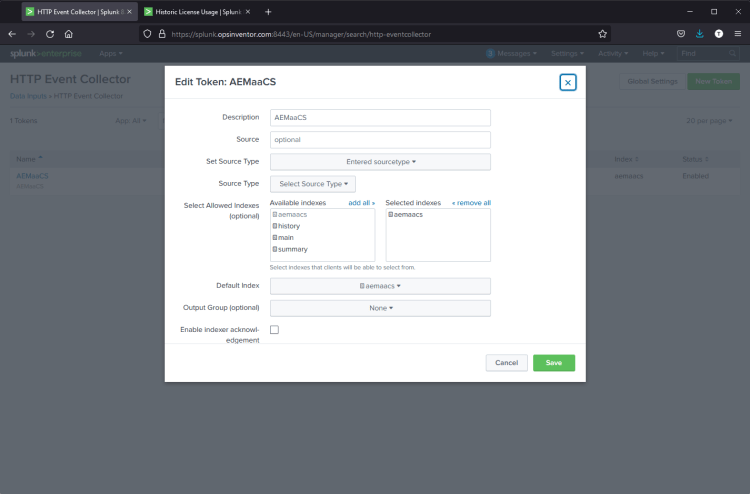750x494 pixels.
Task: Open the browser hamburger menu
Action: (x=738, y=34)
